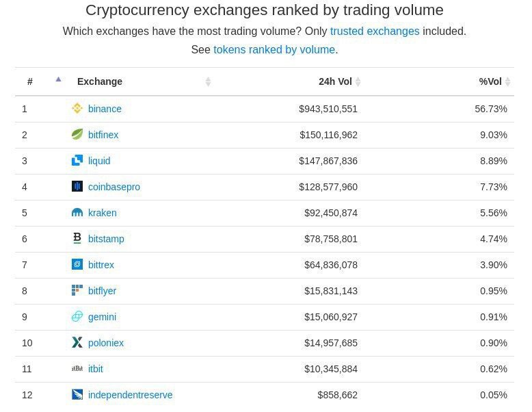Sort by 24h Vol column arrows
This screenshot has width=532, height=412.
358,81
